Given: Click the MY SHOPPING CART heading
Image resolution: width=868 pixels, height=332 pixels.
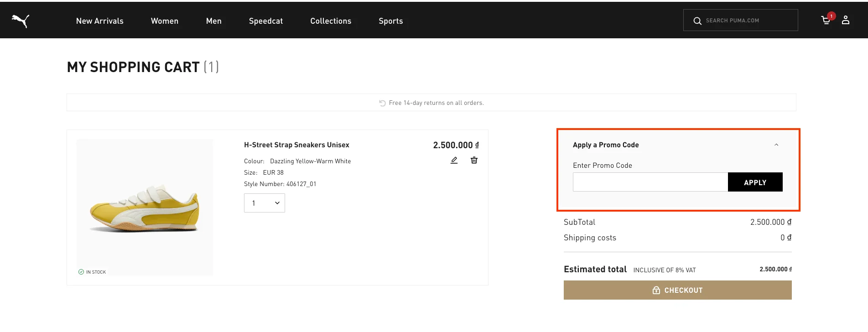Looking at the screenshot, I should (143, 67).
